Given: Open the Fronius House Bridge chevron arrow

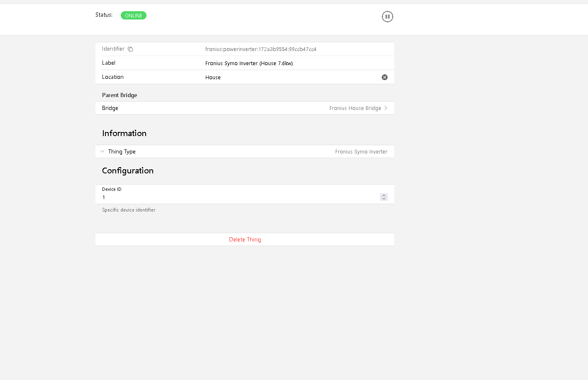Looking at the screenshot, I should pyautogui.click(x=386, y=108).
